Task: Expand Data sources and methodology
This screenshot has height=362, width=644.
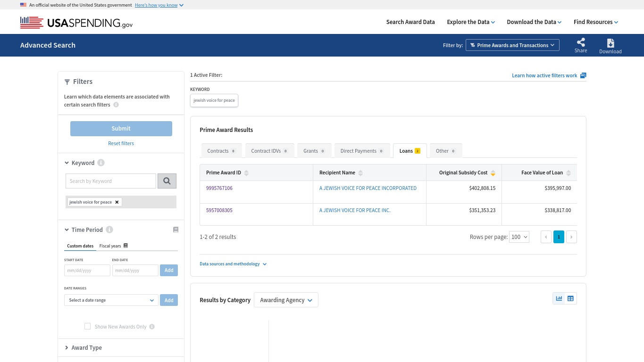Action: (x=233, y=264)
